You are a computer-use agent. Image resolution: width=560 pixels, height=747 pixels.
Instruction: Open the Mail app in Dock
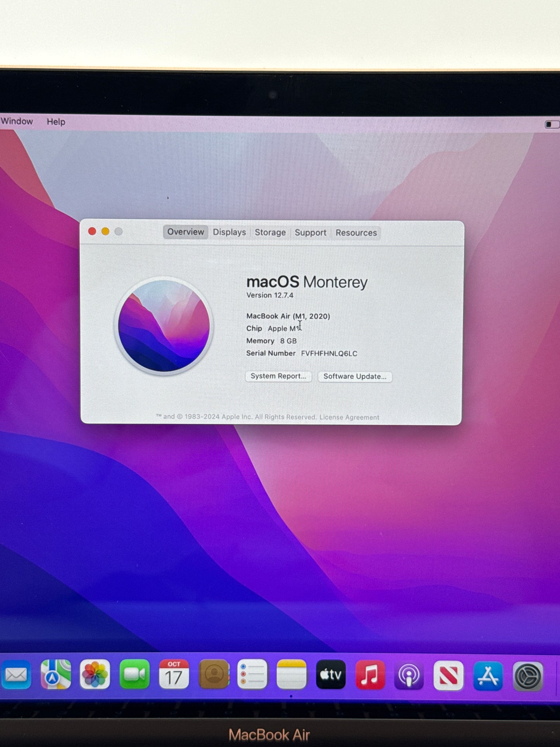point(16,675)
